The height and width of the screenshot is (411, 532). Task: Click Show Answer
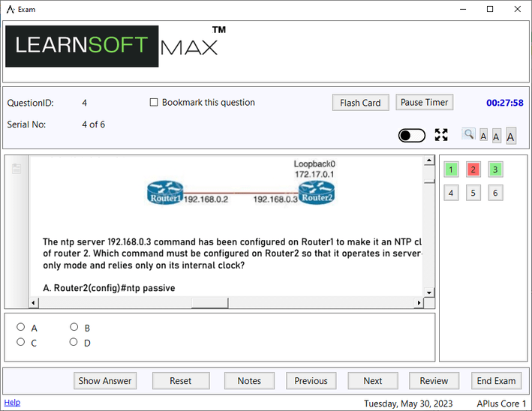[x=105, y=381]
